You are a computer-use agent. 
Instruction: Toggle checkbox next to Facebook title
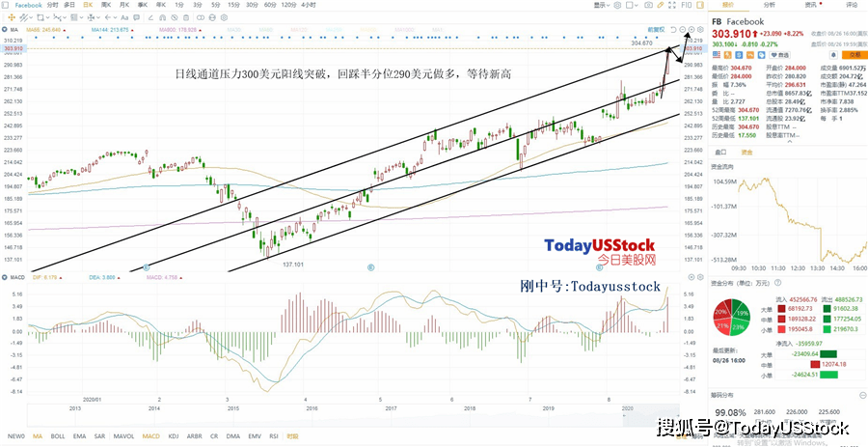point(8,5)
